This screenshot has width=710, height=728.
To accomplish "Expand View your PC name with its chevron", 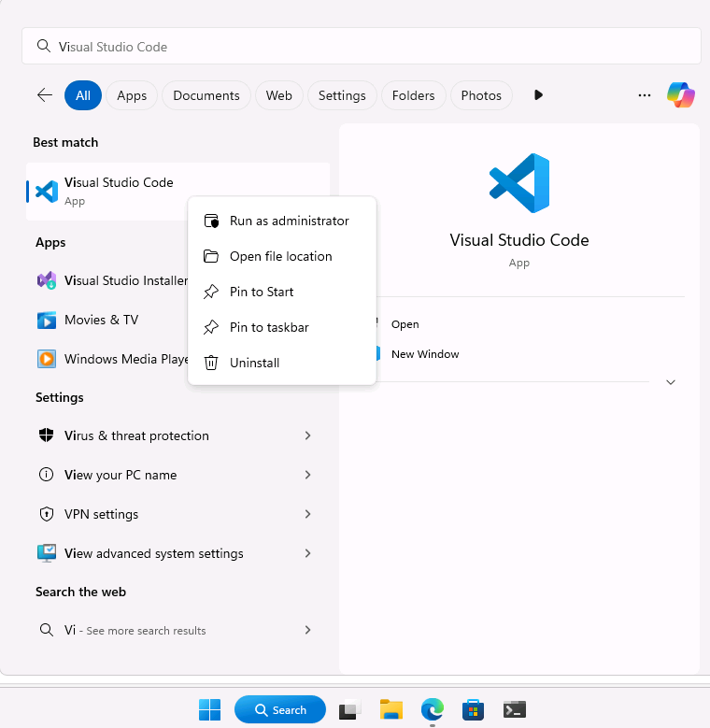I will click(307, 475).
